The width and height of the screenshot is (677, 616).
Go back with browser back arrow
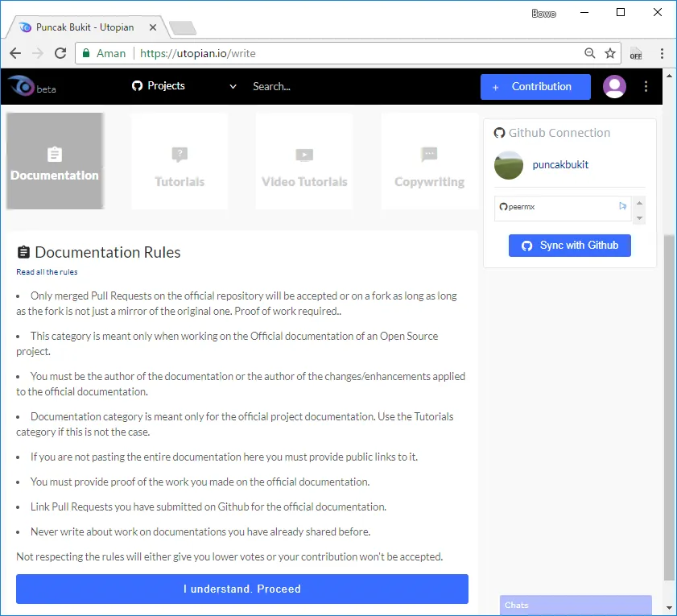tap(15, 53)
